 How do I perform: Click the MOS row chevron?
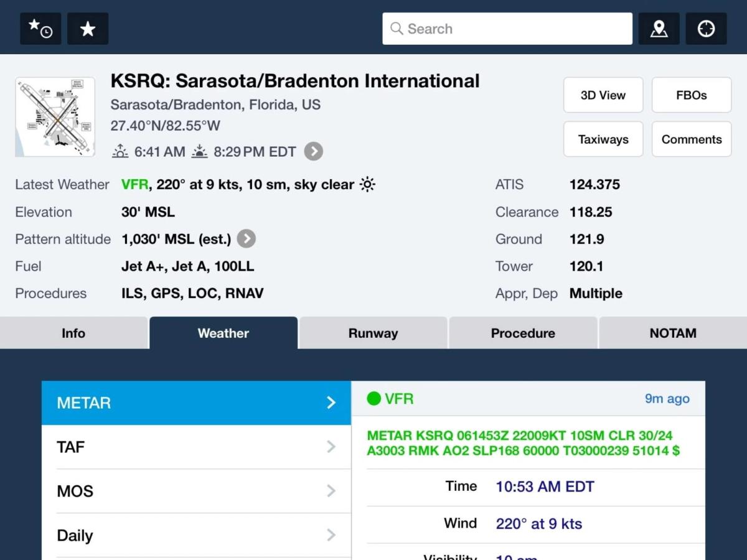(332, 491)
